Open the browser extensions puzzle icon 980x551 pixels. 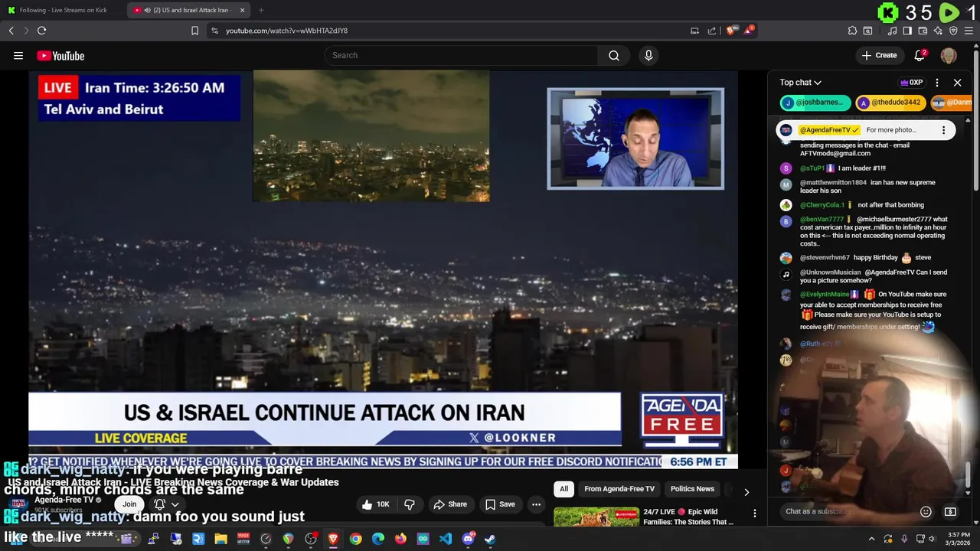[852, 31]
